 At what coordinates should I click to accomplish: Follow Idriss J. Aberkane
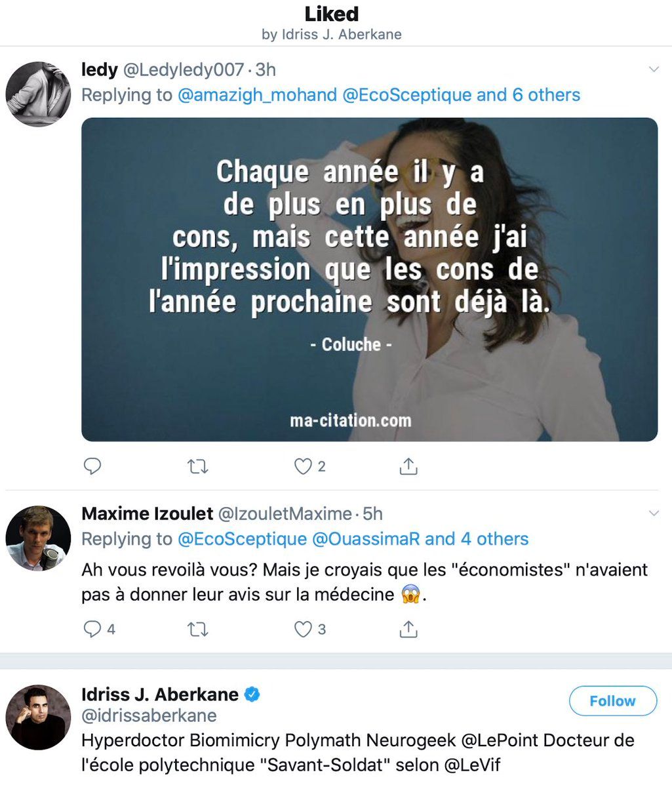(612, 700)
